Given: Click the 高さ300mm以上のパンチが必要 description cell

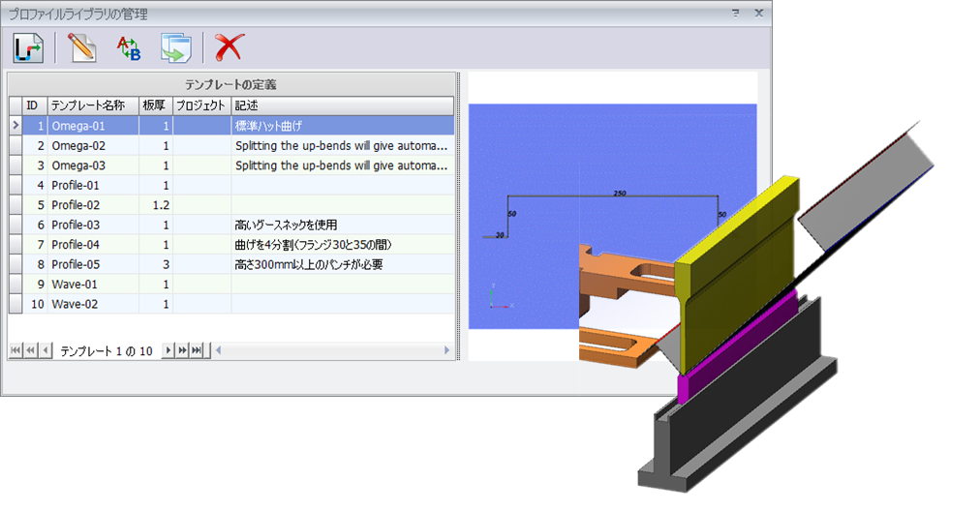Looking at the screenshot, I should [x=343, y=264].
